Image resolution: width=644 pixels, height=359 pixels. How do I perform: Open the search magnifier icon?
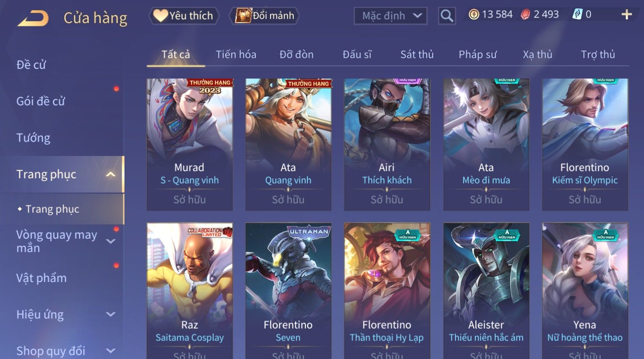(447, 16)
